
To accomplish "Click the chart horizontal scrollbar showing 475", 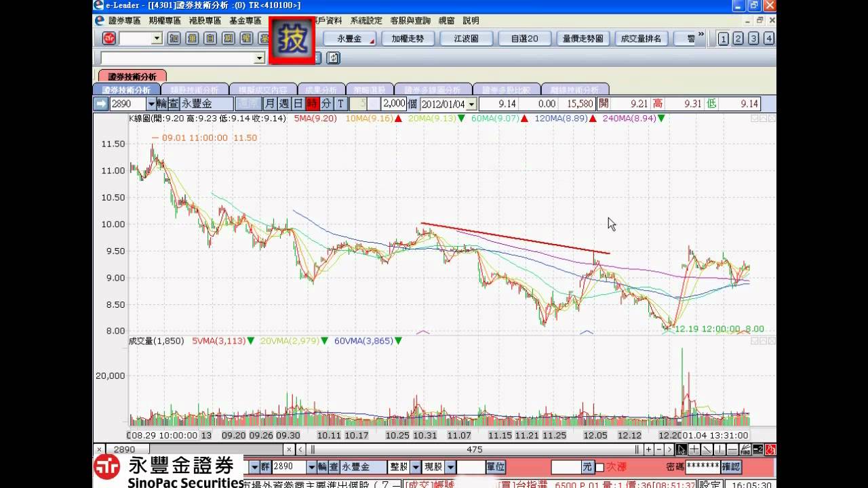I will pos(473,449).
